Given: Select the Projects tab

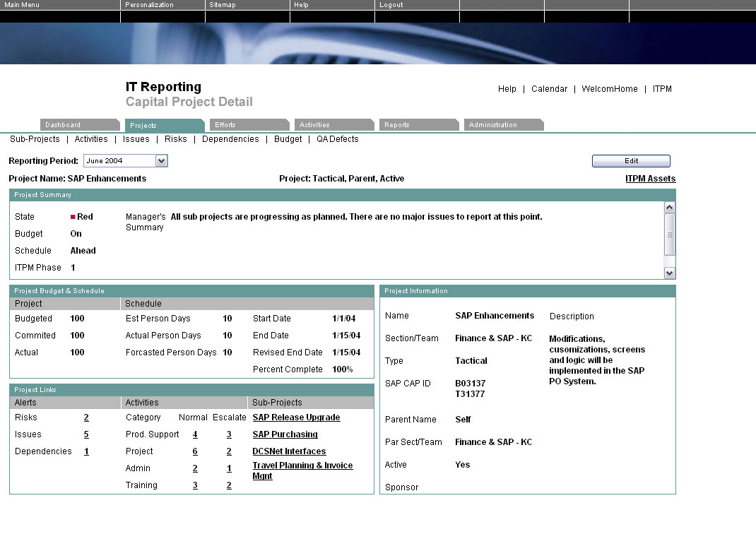Looking at the screenshot, I should tap(165, 125).
